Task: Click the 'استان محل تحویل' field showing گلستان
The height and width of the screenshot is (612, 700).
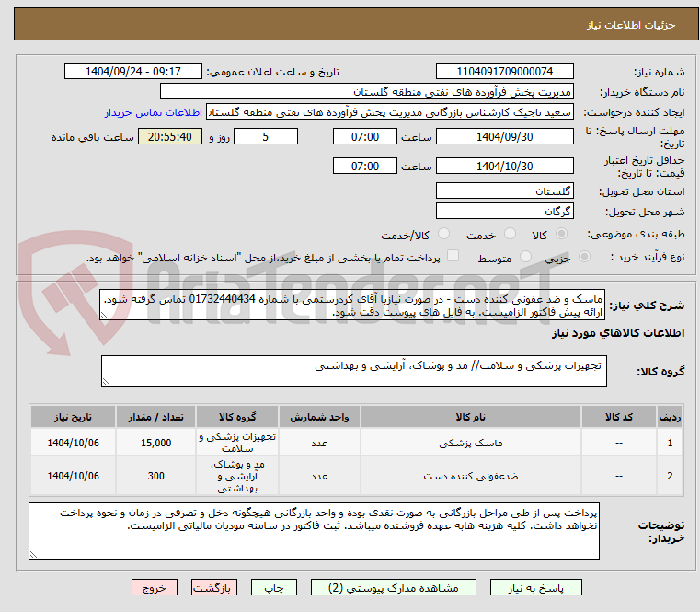Action: pos(504,191)
